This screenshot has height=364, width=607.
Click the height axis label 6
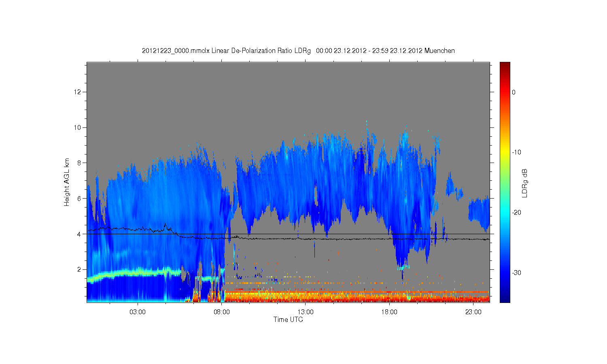pyautogui.click(x=80, y=199)
